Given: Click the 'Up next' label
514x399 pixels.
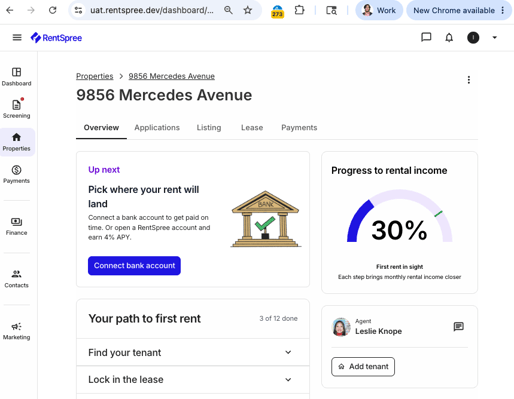Looking at the screenshot, I should (x=104, y=170).
